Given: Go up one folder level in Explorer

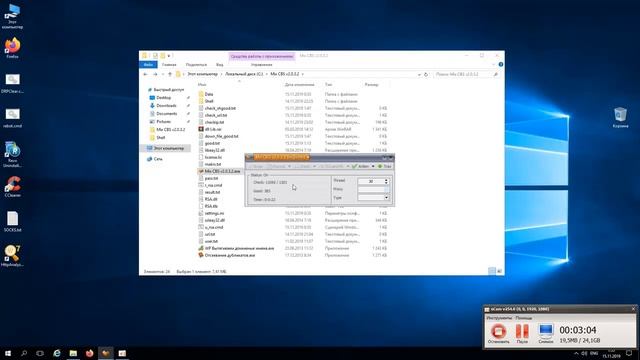Looking at the screenshot, I should point(170,74).
